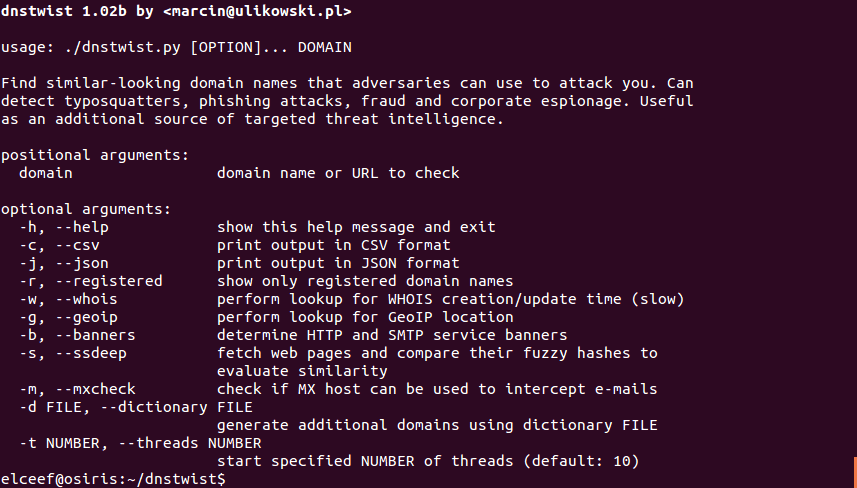The height and width of the screenshot is (488, 857).
Task: Click the orange scrollbar thumb at right edge
Action: (x=853, y=472)
